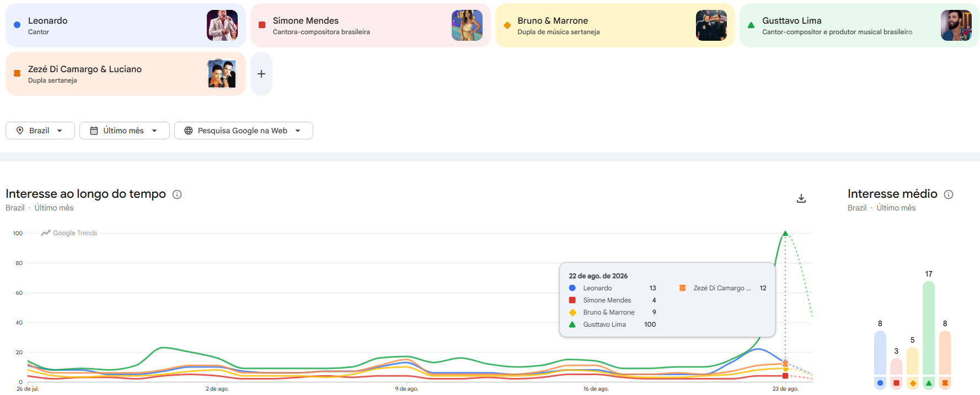Viewport: 980px width, 395px height.
Task: Click the blue circle icon under average bars
Action: click(x=880, y=383)
